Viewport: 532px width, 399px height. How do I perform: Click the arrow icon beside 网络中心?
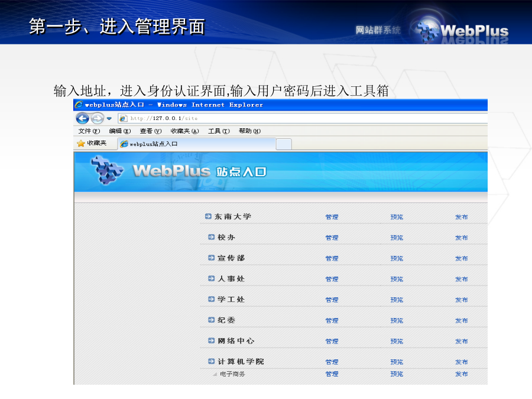(212, 340)
